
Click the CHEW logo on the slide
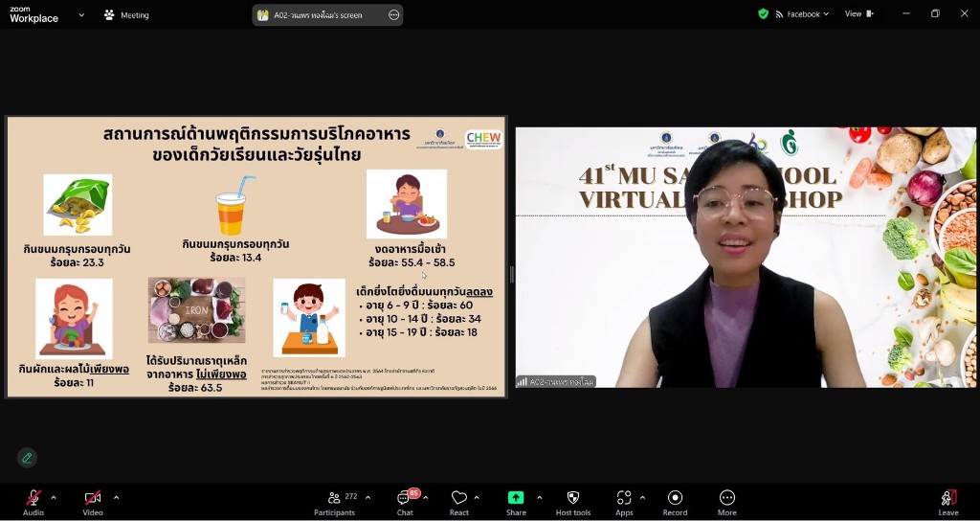point(483,139)
